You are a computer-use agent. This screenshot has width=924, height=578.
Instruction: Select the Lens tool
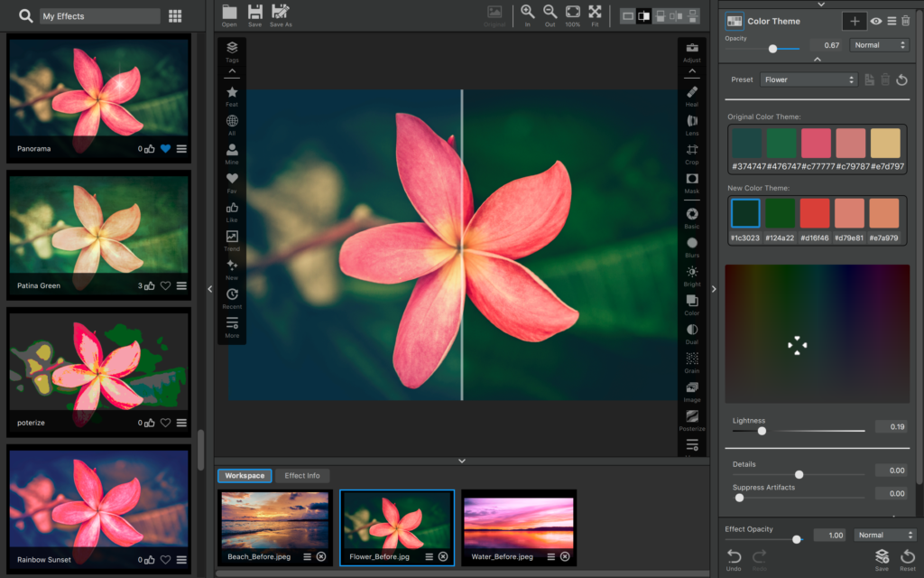[692, 125]
